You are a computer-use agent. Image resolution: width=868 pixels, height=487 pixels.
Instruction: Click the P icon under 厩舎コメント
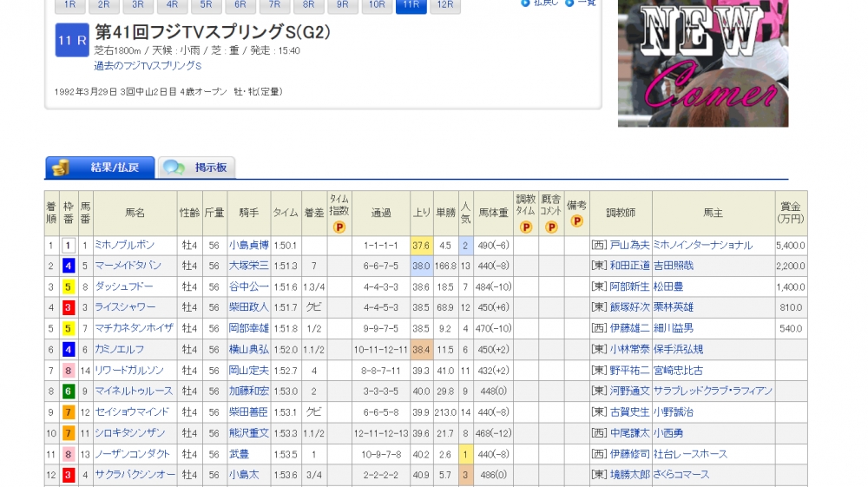551,227
